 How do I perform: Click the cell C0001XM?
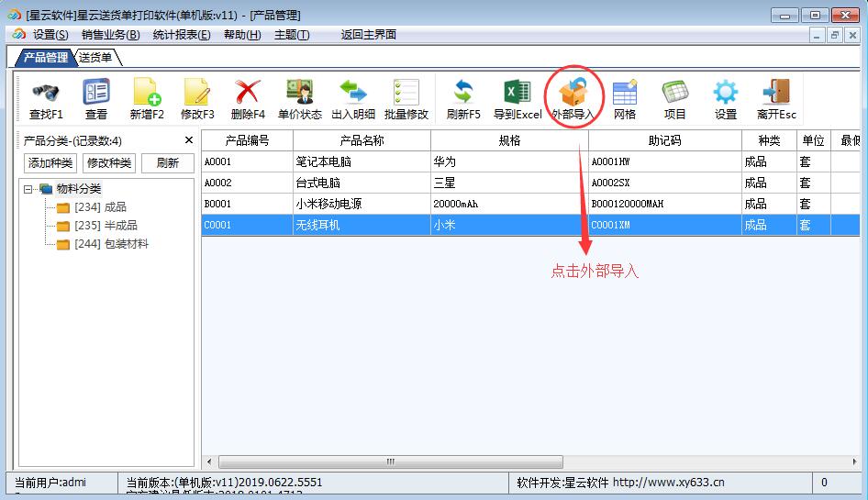665,226
